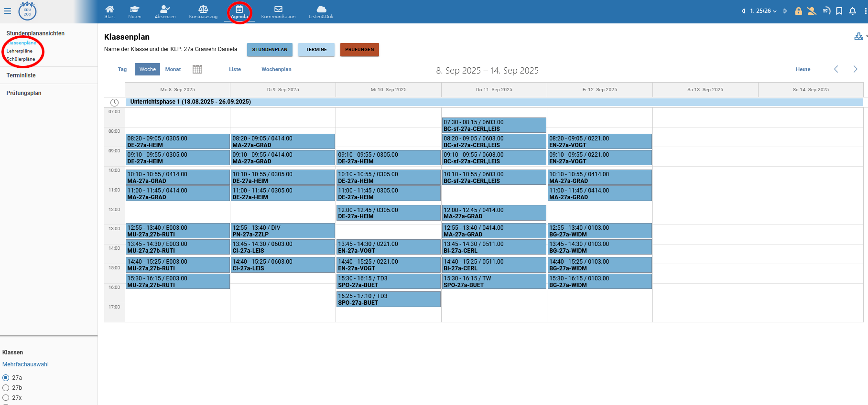This screenshot has height=405, width=868.
Task: Open the bookmark icon
Action: click(839, 11)
